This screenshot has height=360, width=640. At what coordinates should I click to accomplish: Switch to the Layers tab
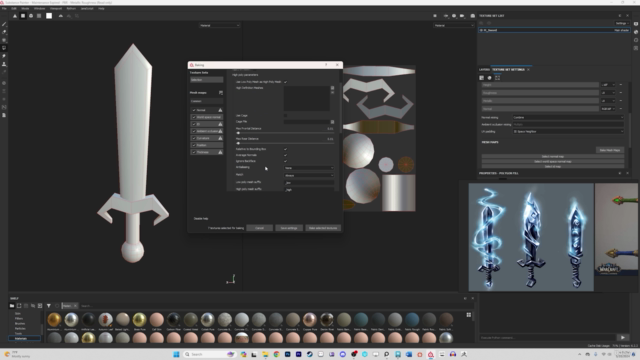click(484, 69)
